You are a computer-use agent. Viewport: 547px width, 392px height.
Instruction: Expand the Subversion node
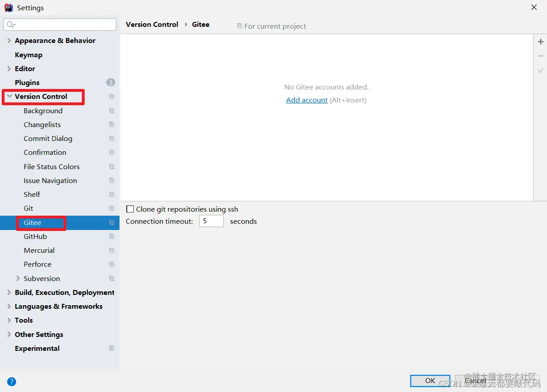(18, 278)
